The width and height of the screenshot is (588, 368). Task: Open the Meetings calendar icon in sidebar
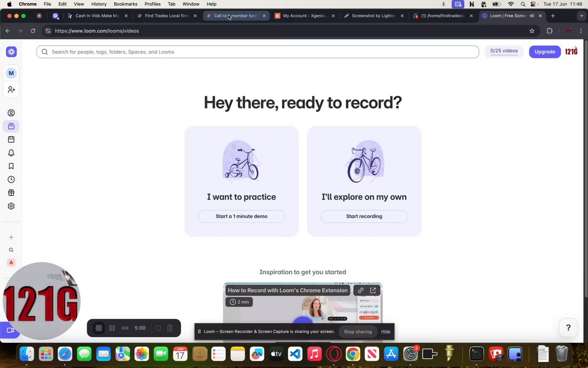(x=11, y=140)
